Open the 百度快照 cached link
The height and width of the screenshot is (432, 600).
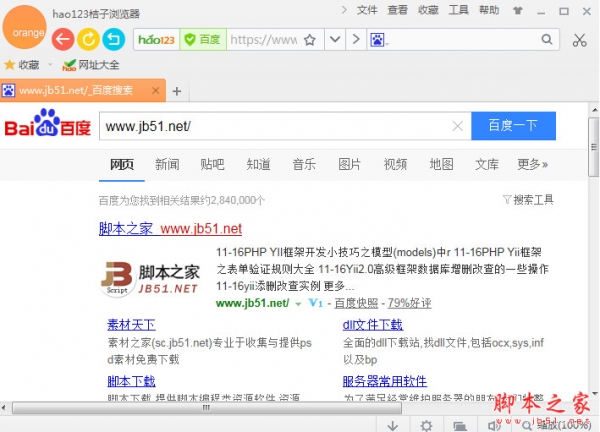356,303
